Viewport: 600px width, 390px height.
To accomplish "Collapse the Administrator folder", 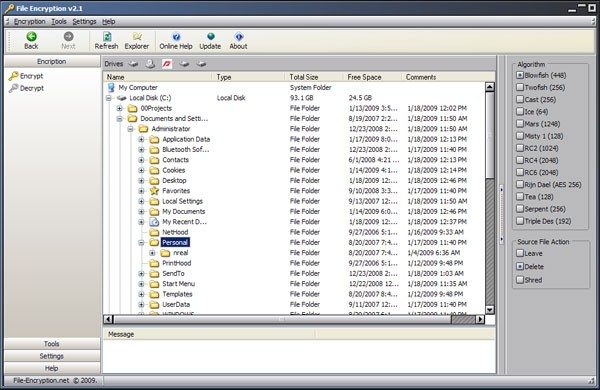I will point(130,129).
